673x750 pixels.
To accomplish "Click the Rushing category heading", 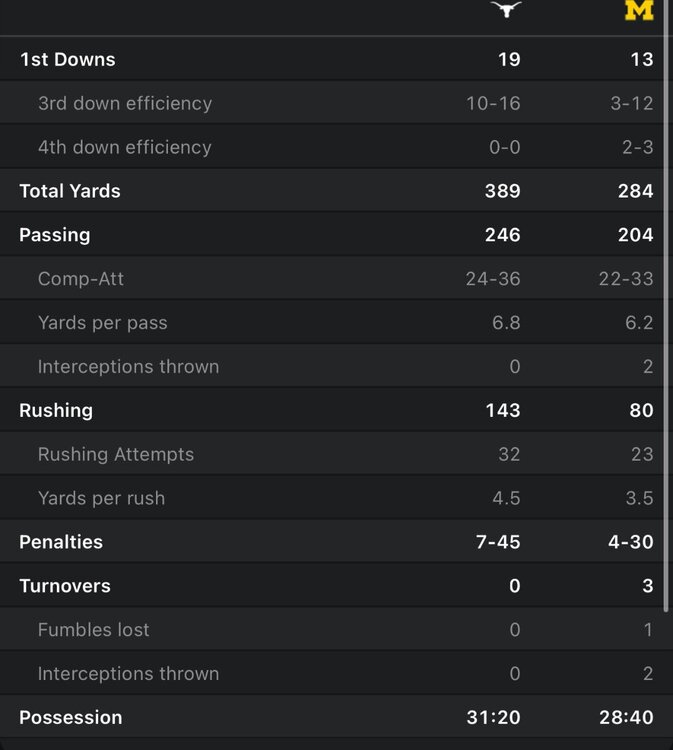I will click(x=56, y=410).
